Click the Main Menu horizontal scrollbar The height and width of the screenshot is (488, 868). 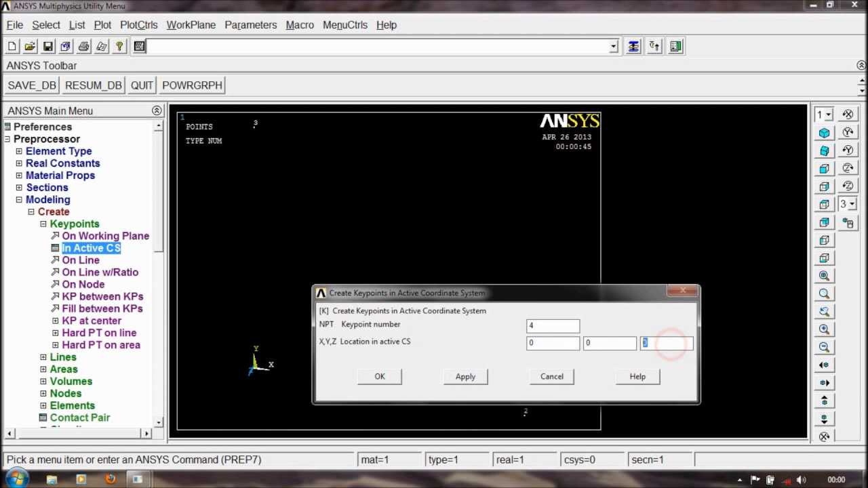point(79,432)
